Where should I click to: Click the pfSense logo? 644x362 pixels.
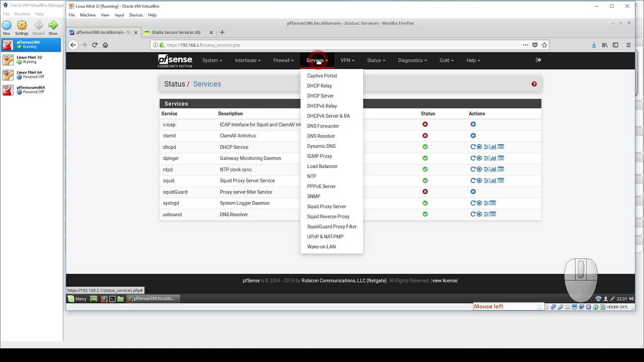[175, 60]
